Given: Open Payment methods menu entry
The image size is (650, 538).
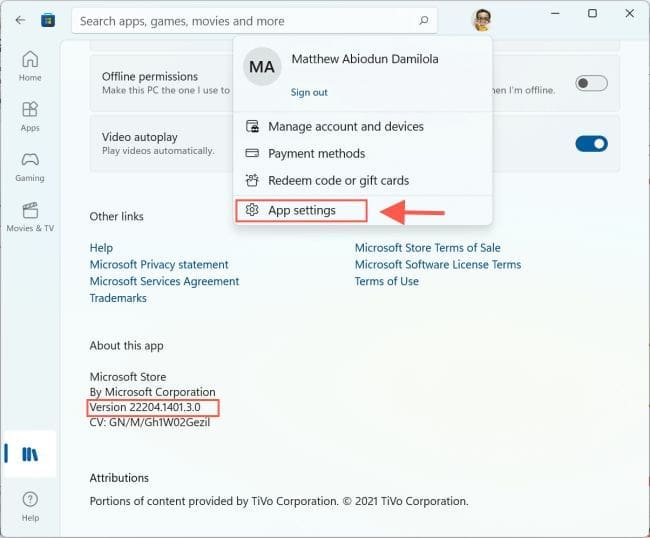Looking at the screenshot, I should [x=316, y=154].
